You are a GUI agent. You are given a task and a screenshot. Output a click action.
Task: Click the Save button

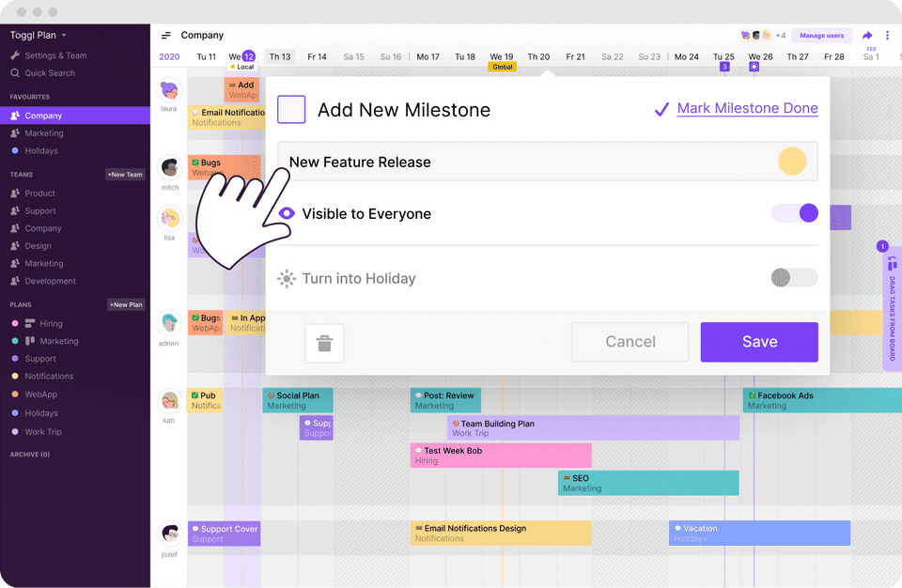coord(759,342)
